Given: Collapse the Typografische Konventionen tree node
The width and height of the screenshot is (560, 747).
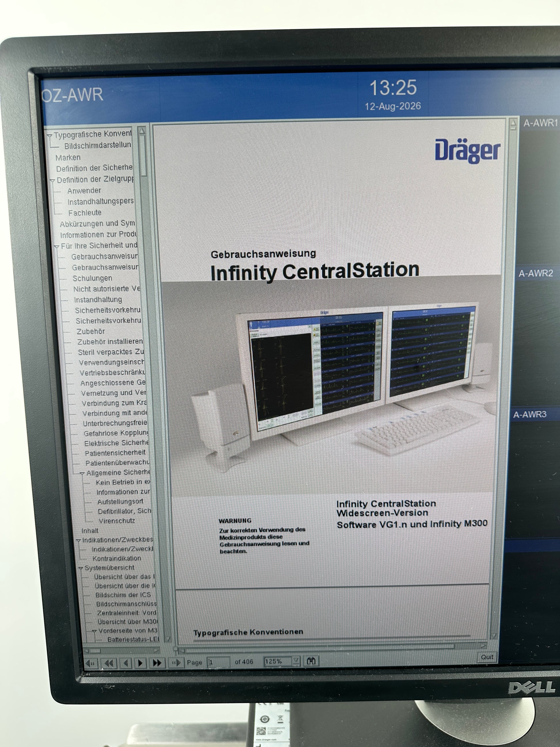Looking at the screenshot, I should pos(49,136).
